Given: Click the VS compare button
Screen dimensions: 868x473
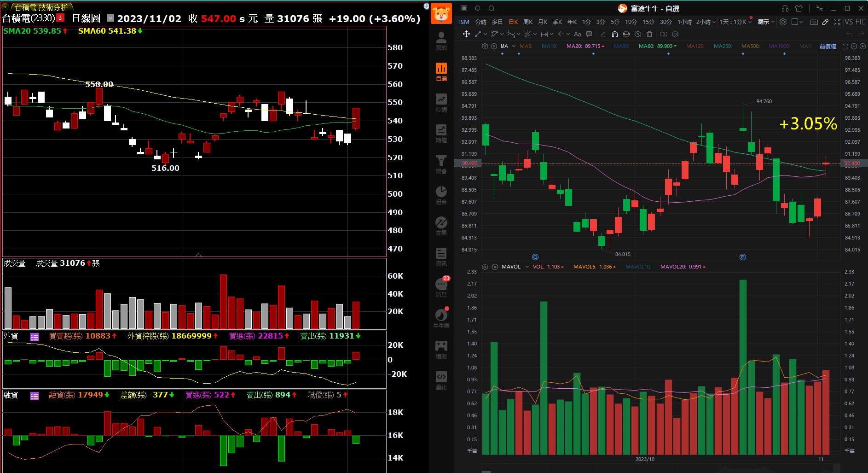Looking at the screenshot, I should (849, 22).
